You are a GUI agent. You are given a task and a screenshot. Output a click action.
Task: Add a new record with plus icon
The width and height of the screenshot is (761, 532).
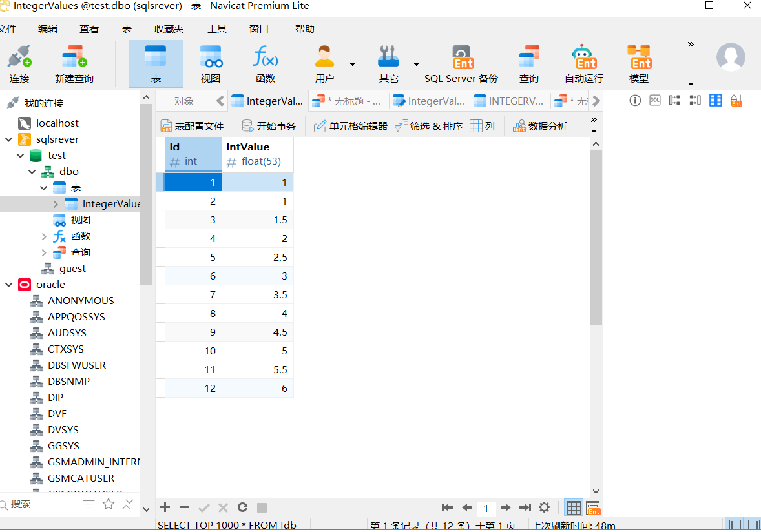click(165, 507)
